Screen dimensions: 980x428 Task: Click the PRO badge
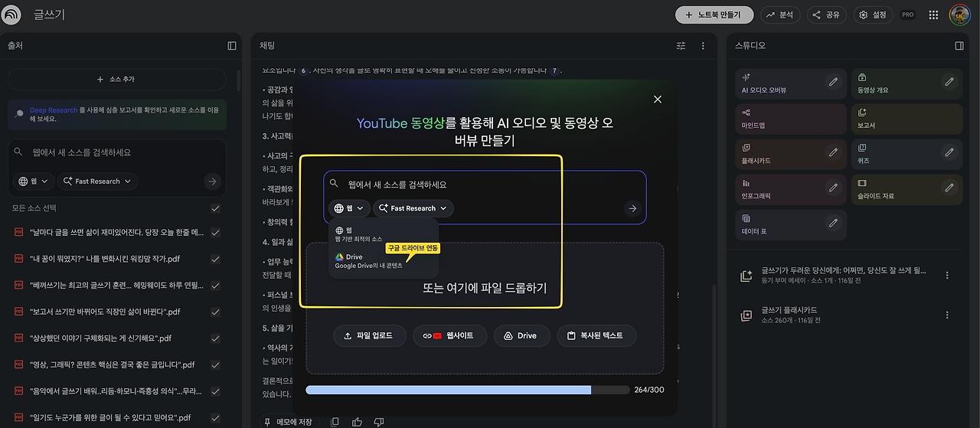point(908,15)
